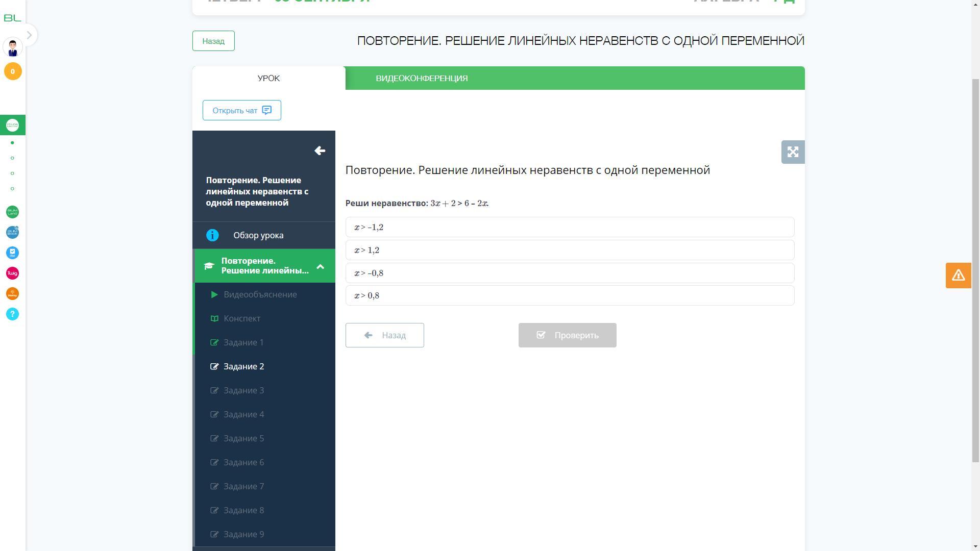Open the Twig icon in the sidebar
Image resolution: width=980 pixels, height=551 pixels.
click(x=12, y=273)
